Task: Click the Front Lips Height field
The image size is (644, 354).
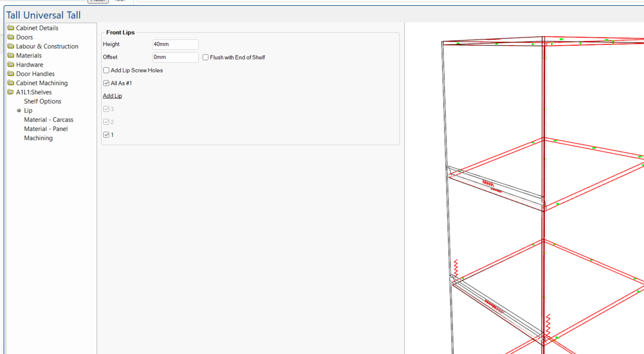Action: [175, 44]
